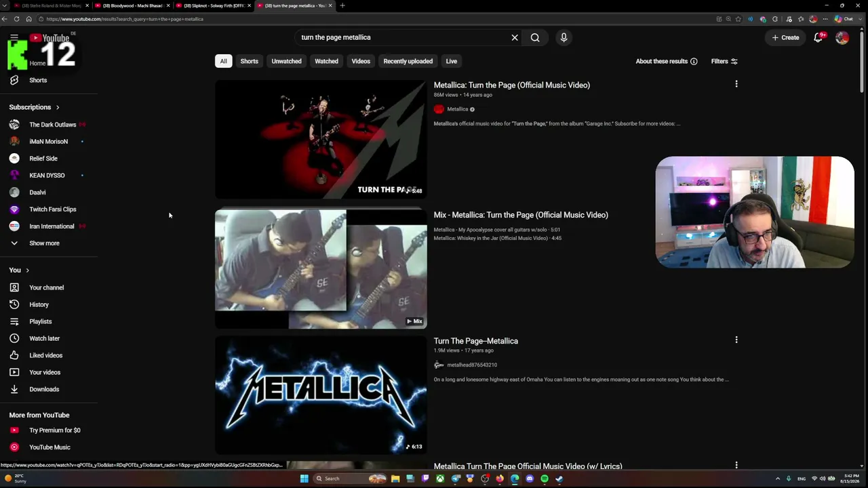Expand the Subscriptions section header
Screen dimensions: 868x488
(35, 107)
